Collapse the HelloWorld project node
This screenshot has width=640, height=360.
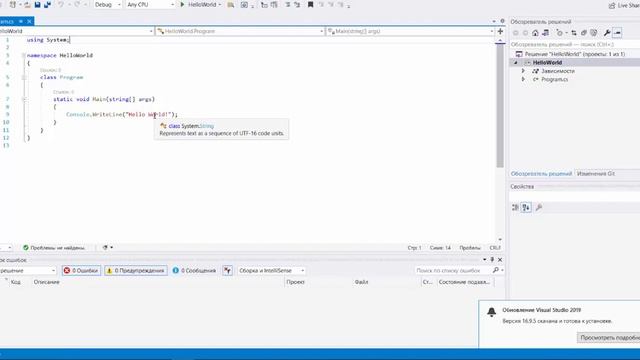tap(516, 62)
